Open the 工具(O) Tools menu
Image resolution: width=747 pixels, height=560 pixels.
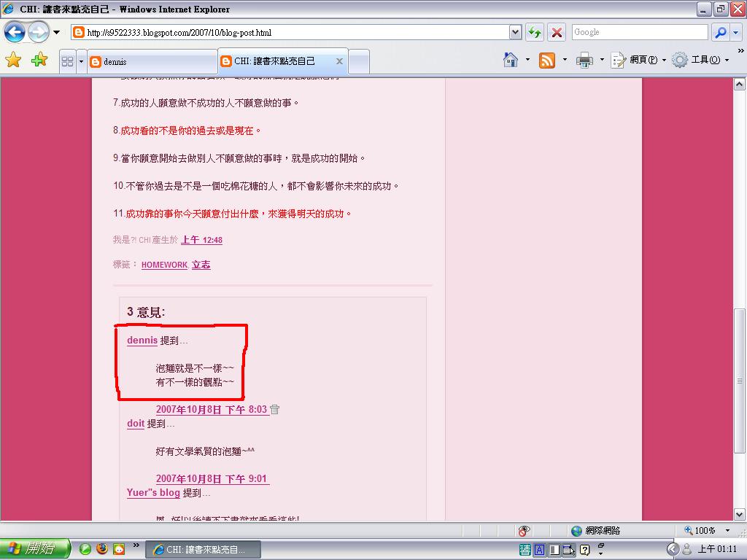[x=700, y=60]
